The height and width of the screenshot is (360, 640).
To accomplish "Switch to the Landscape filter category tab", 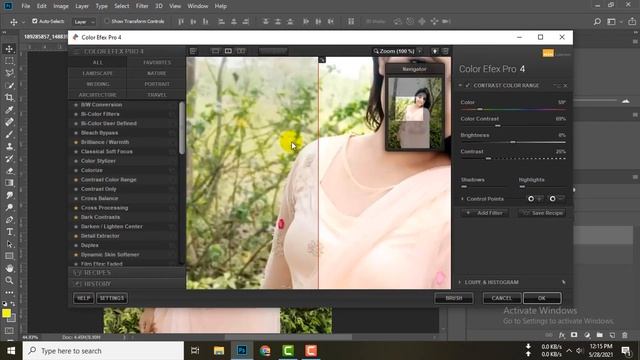I will [x=98, y=73].
